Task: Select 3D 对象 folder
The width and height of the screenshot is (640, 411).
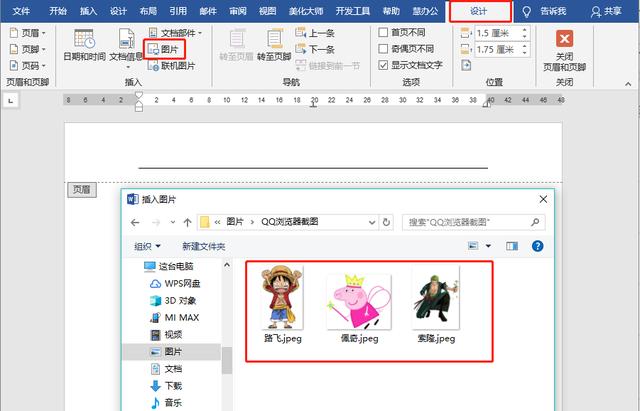Action: point(173,301)
